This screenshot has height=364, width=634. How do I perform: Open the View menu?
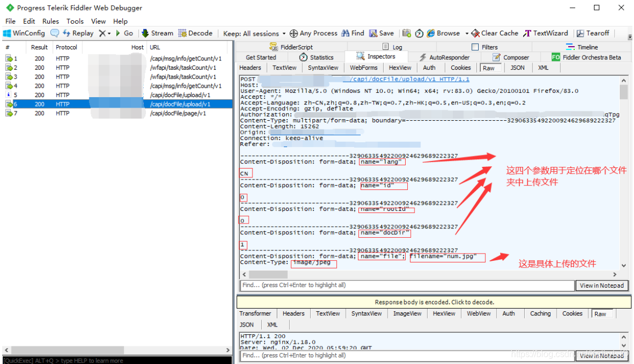pos(98,21)
